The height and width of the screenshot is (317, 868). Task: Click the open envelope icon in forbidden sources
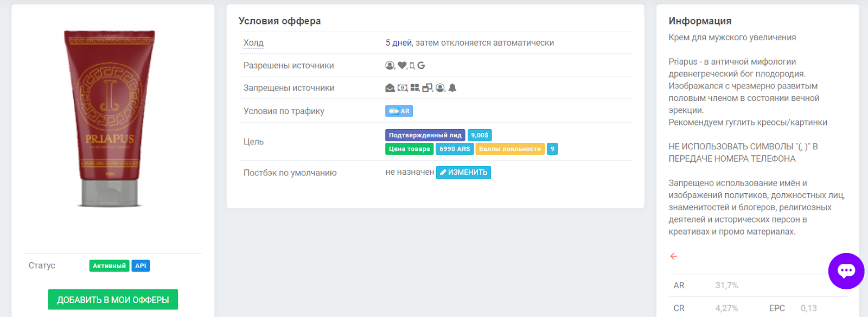coord(390,88)
